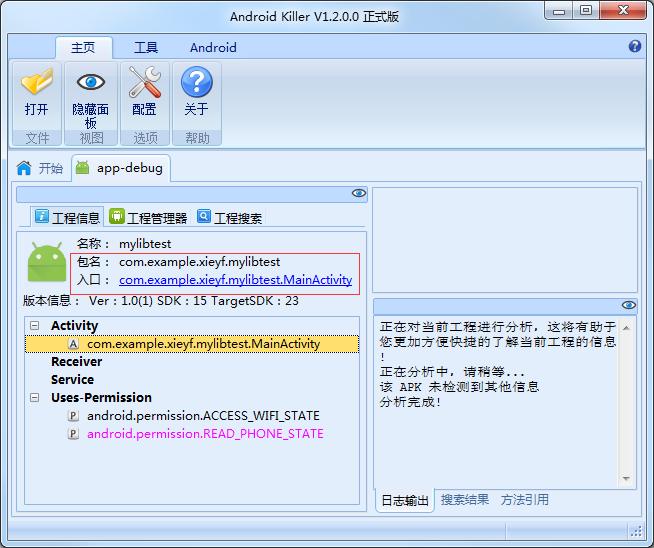Image resolution: width=654 pixels, height=548 pixels.
Task: Toggle the left project panel eye icon
Action: (358, 193)
